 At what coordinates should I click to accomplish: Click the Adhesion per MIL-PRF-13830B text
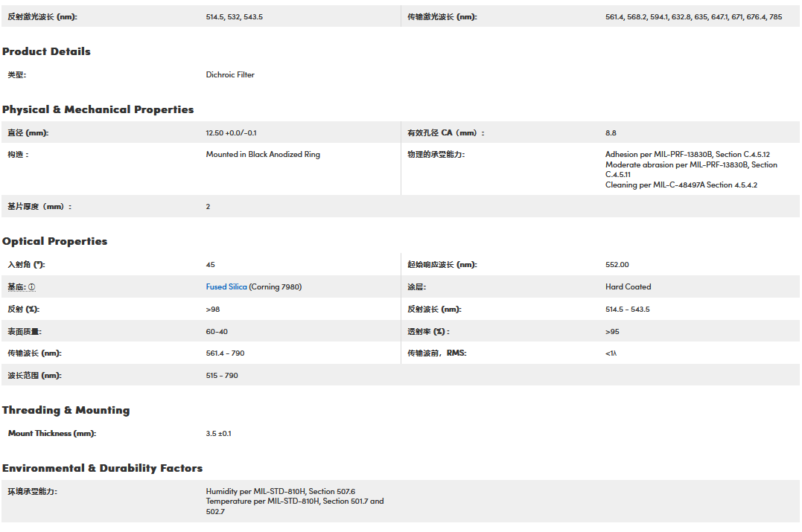point(687,155)
